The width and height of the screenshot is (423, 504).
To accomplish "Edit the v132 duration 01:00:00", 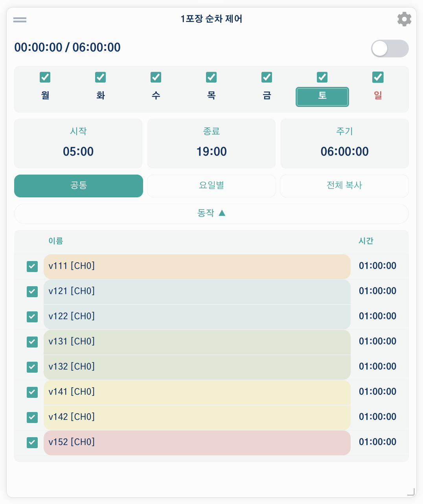I will pos(377,366).
